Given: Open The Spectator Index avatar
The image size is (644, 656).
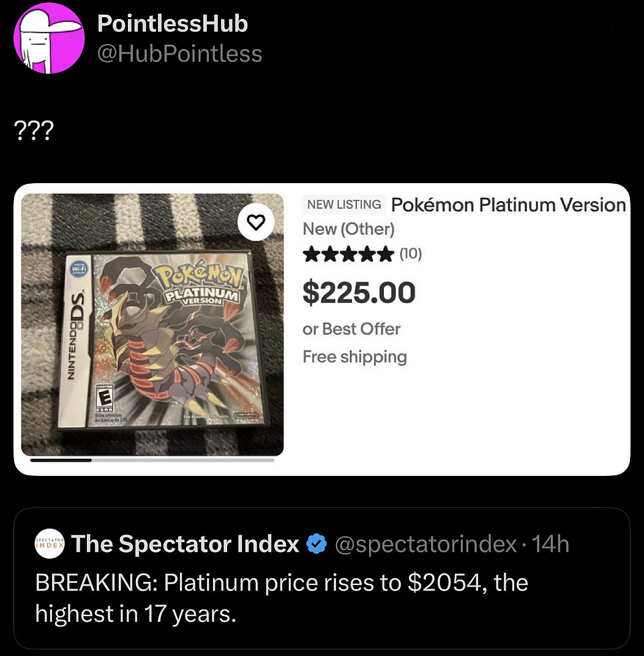Looking at the screenshot, I should point(50,544).
